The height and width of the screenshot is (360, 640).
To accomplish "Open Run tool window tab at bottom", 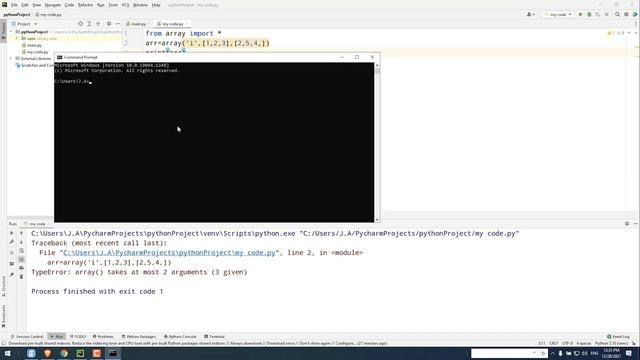I will click(x=57, y=336).
